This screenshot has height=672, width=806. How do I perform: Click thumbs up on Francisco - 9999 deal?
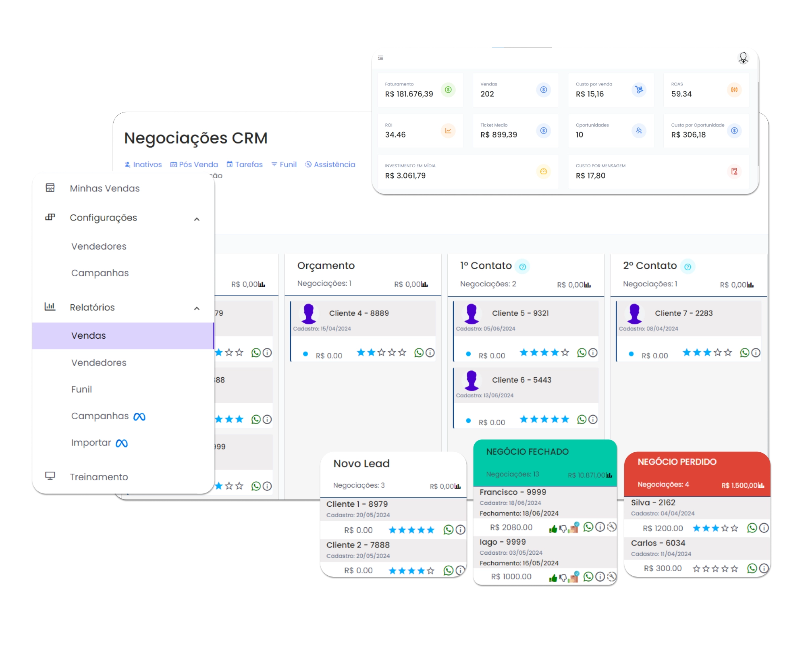pos(553,528)
